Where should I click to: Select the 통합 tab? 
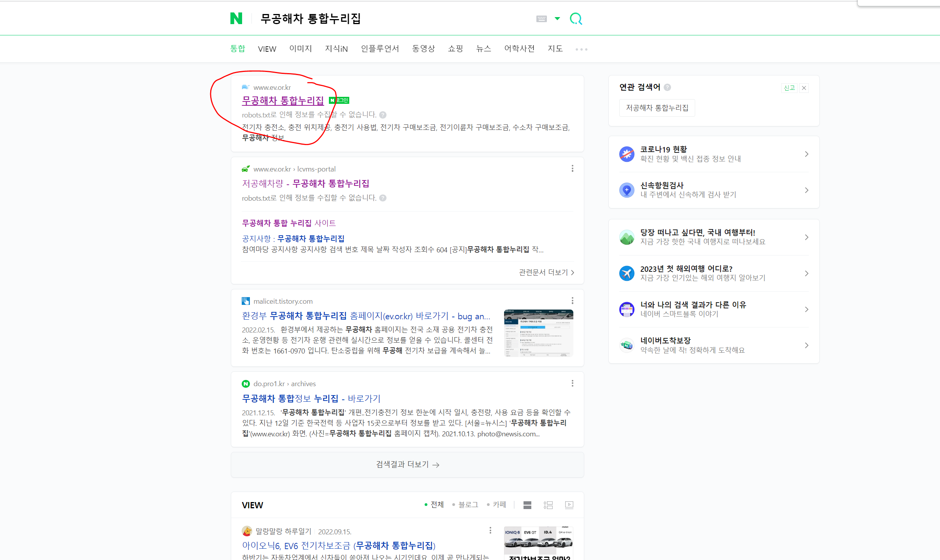click(x=237, y=48)
